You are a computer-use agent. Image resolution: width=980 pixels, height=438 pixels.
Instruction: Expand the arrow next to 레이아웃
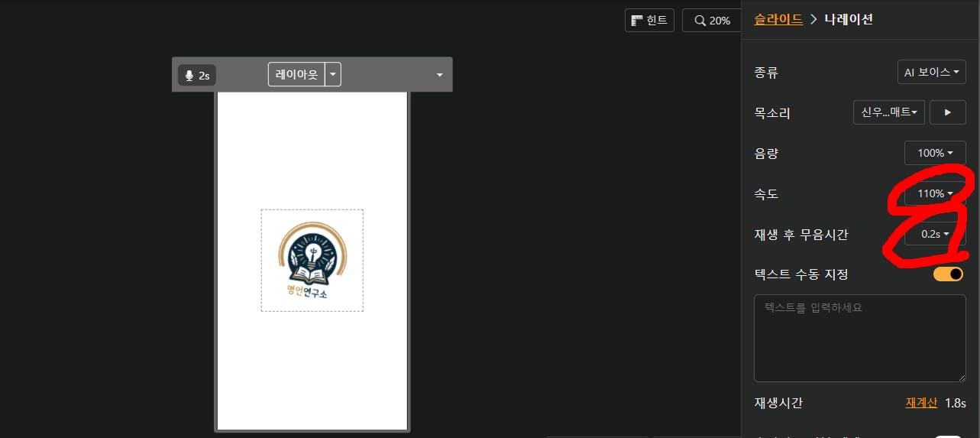click(x=333, y=75)
